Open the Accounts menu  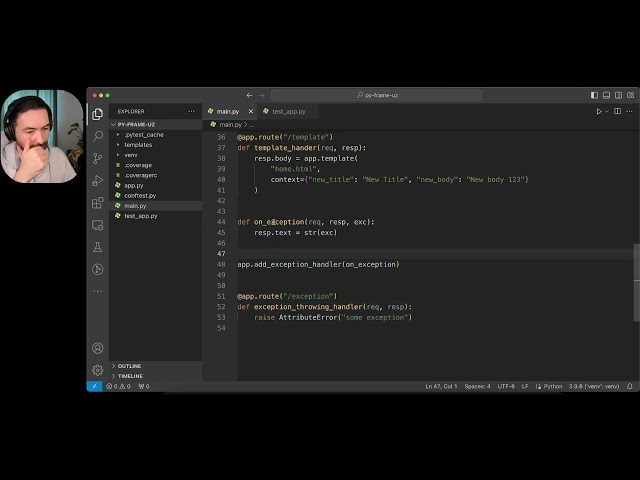(x=98, y=348)
